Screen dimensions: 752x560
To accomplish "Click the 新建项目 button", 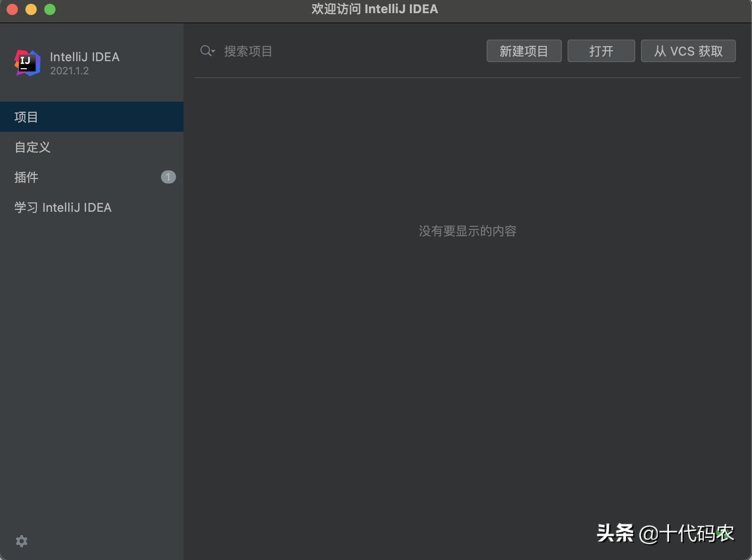I will [x=524, y=51].
